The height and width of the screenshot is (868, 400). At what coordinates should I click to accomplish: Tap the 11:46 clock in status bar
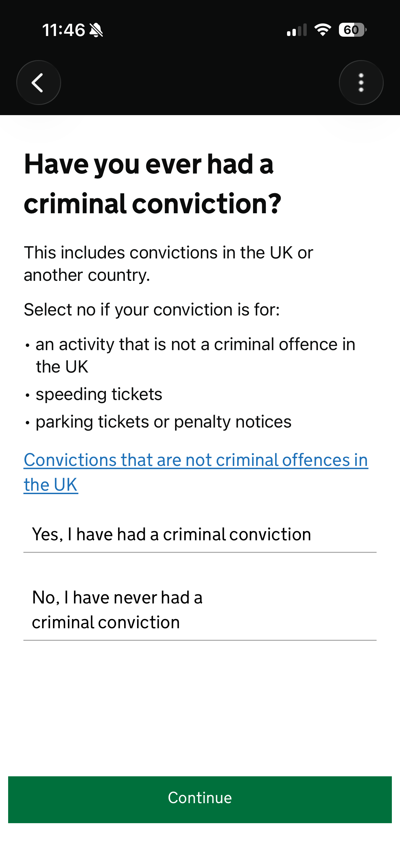pos(63,30)
